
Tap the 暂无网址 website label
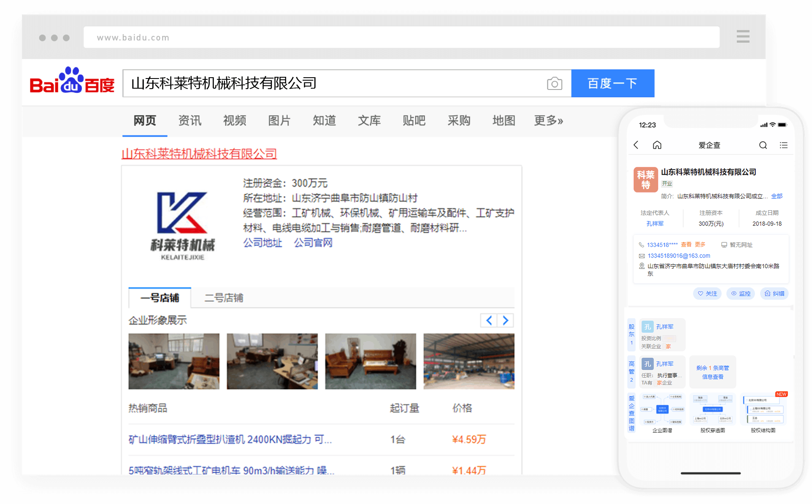[x=741, y=245]
